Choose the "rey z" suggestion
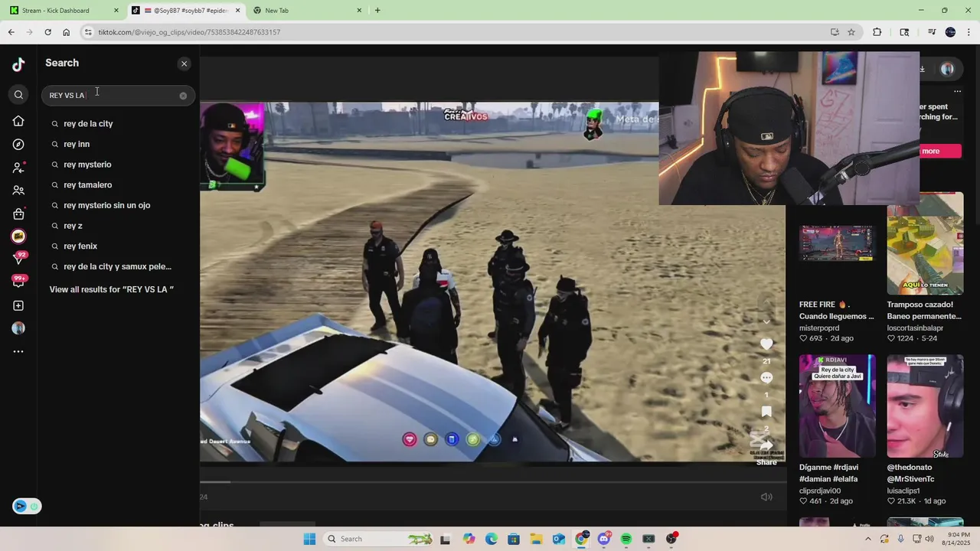The height and width of the screenshot is (551, 980). tap(73, 226)
